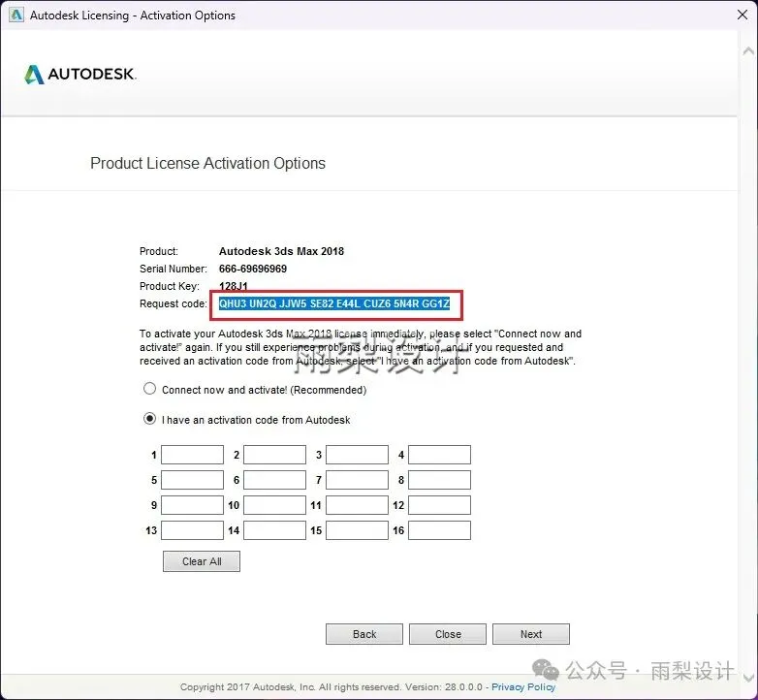Image resolution: width=758 pixels, height=700 pixels.
Task: Click activation code field 11
Action: [358, 505]
